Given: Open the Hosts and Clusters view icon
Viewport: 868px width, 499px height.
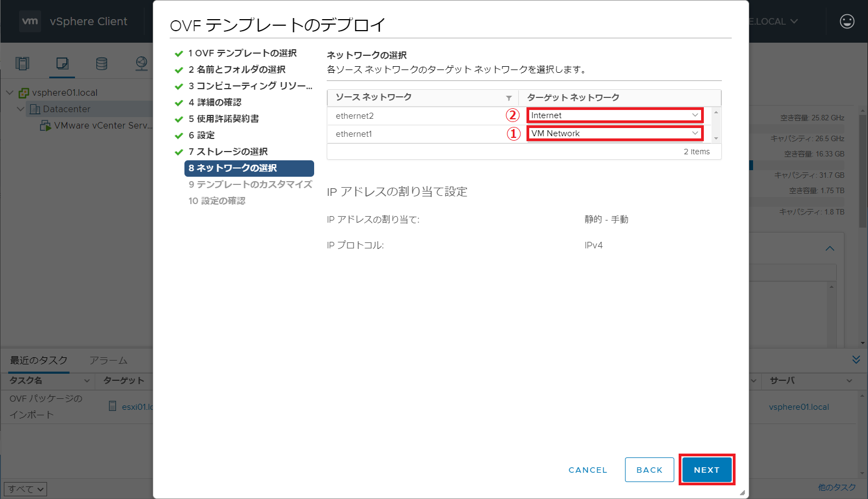Looking at the screenshot, I should pyautogui.click(x=22, y=63).
